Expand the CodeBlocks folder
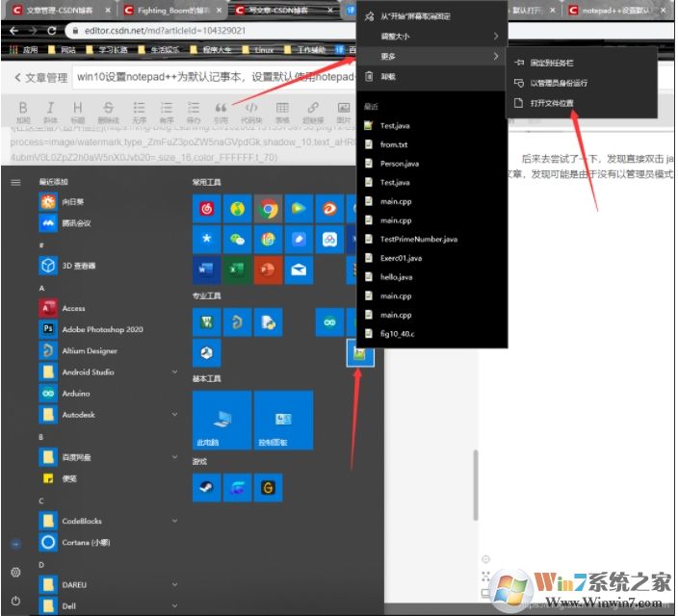 point(108,521)
